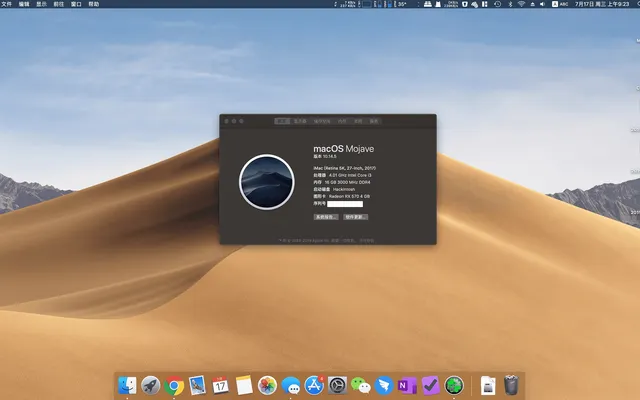Screen dimensions: 640x400
Task: Launch Launchpad rocket icon in dock
Action: point(151,385)
